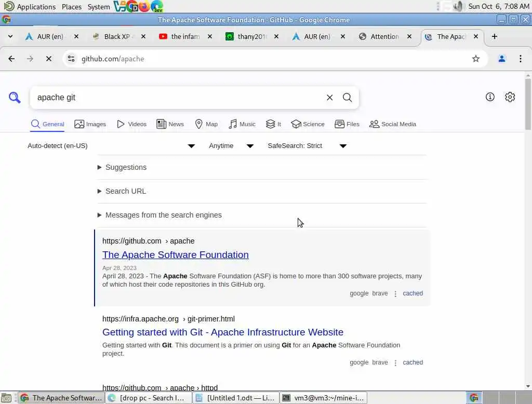
Task: Switch to Files search category
Action: tap(347, 124)
